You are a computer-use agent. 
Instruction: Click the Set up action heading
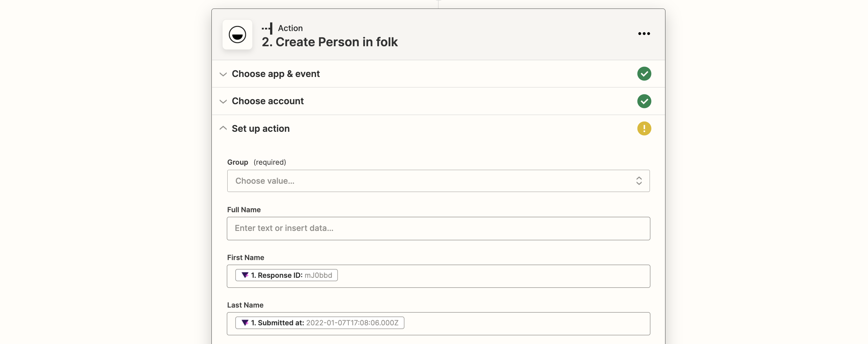pyautogui.click(x=261, y=129)
